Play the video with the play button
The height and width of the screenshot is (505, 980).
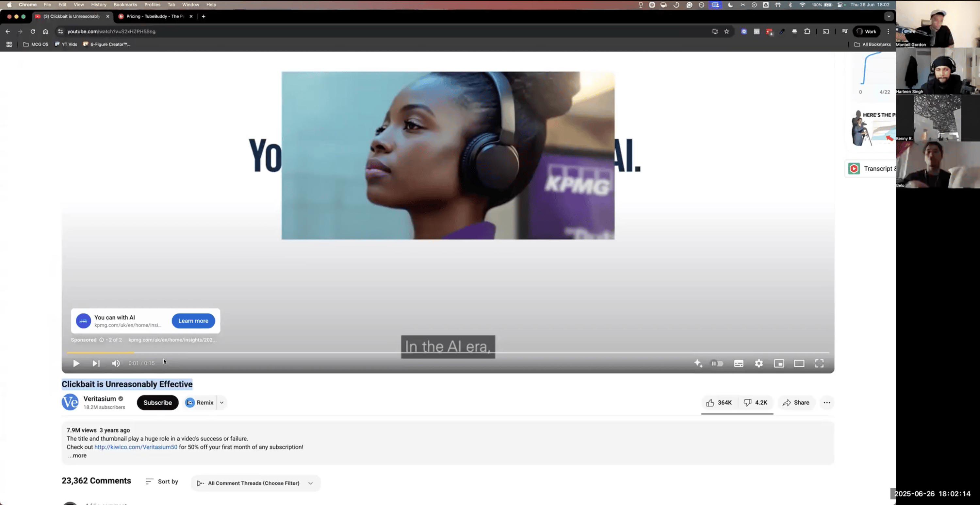point(76,363)
